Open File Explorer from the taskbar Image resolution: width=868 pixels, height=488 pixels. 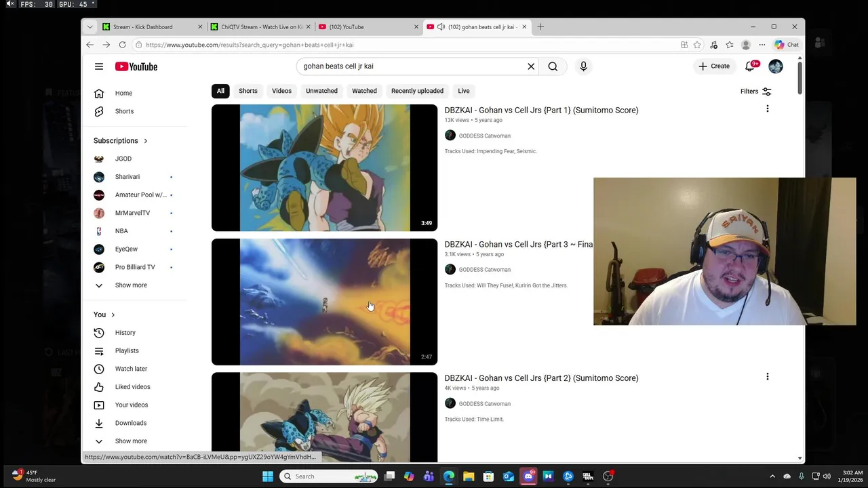tap(469, 476)
